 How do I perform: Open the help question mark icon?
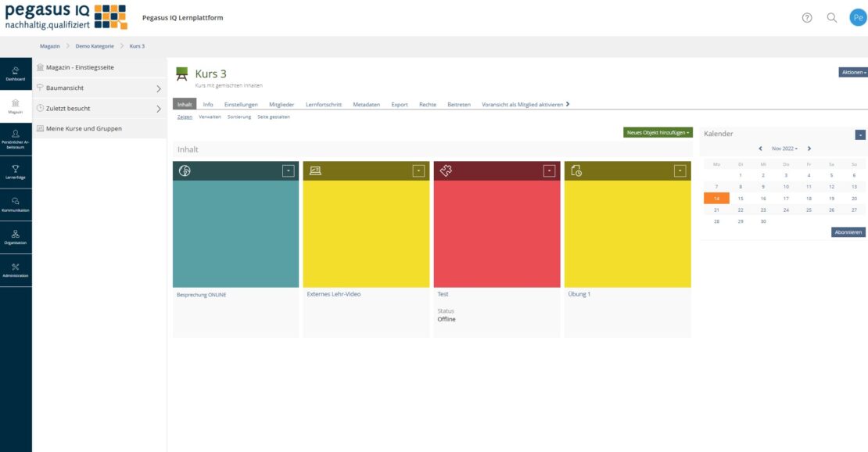click(x=807, y=17)
